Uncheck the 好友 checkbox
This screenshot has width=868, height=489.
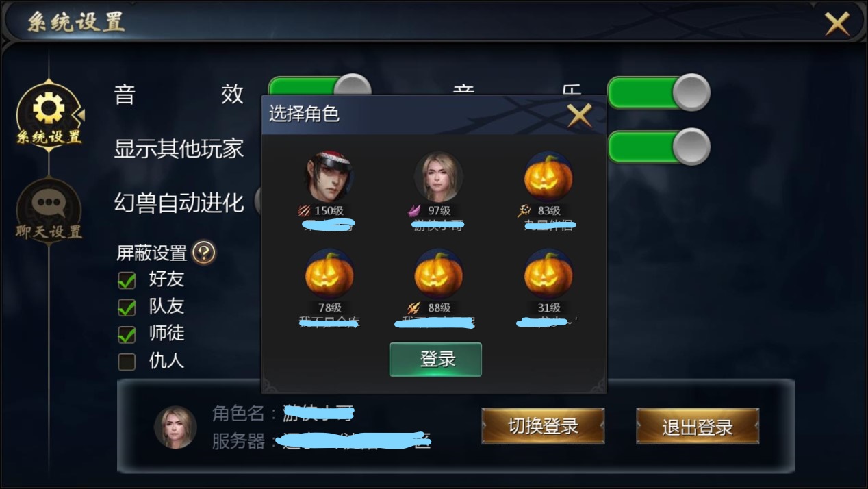[127, 280]
